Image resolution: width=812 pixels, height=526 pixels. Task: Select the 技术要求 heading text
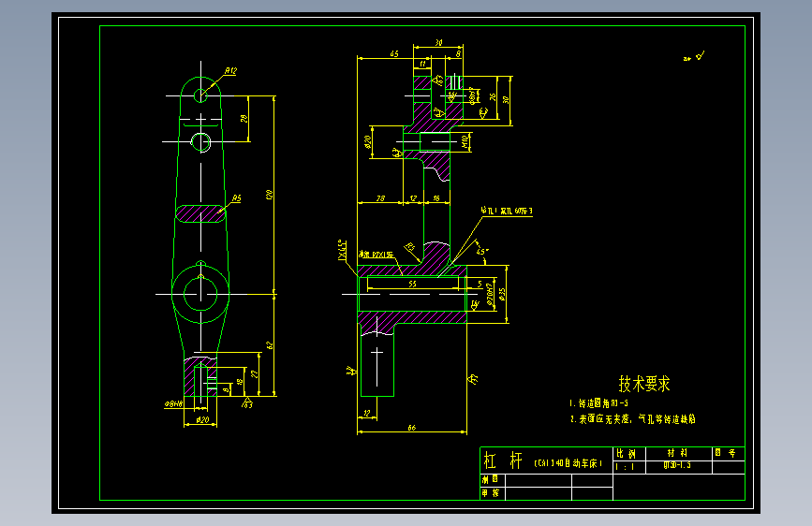click(644, 384)
